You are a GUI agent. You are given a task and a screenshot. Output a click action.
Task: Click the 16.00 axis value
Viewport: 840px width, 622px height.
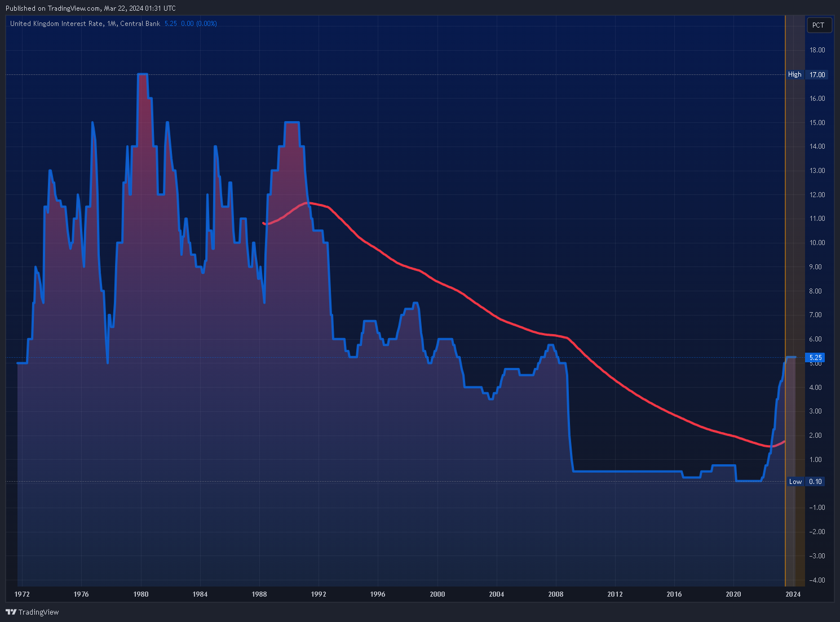tap(817, 99)
